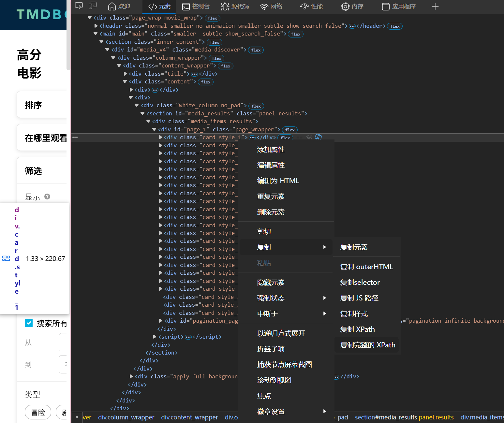This screenshot has width=504, height=423.
Task: Toggle flex badge on main element
Action: click(296, 34)
